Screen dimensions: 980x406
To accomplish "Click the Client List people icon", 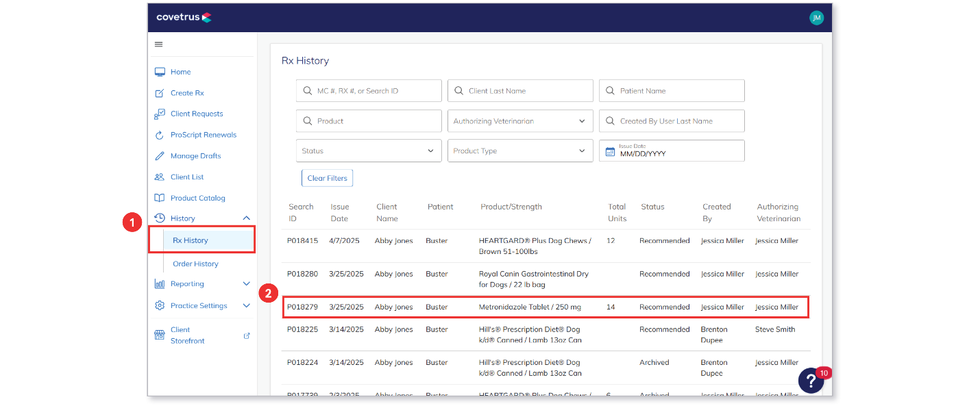I will (x=160, y=177).
